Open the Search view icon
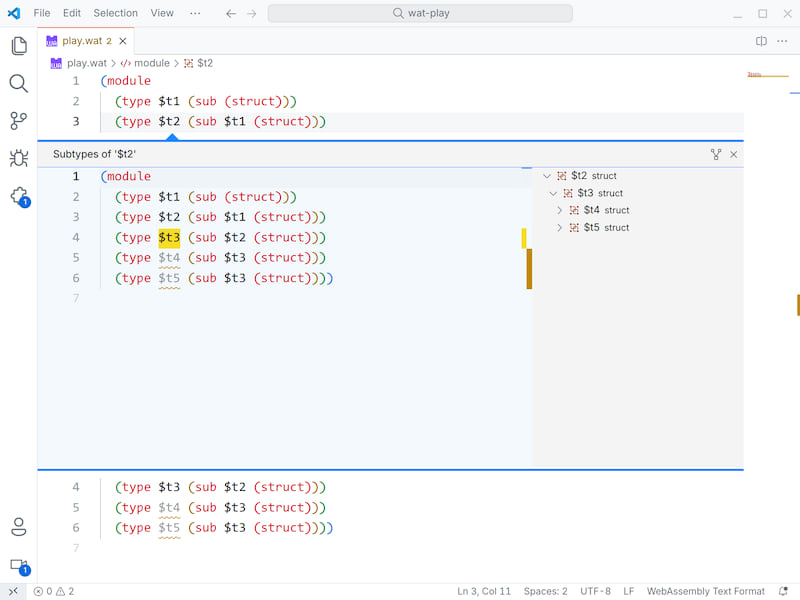 pyautogui.click(x=18, y=83)
